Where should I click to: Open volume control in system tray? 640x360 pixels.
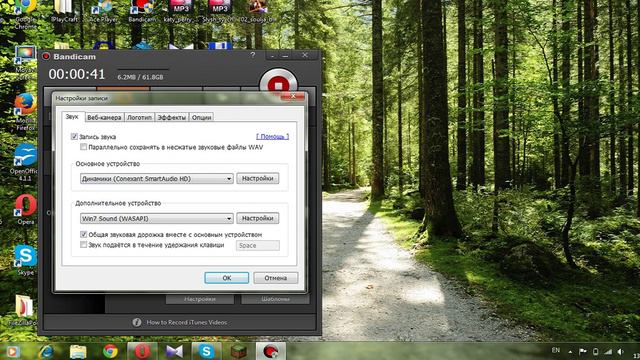(x=621, y=351)
